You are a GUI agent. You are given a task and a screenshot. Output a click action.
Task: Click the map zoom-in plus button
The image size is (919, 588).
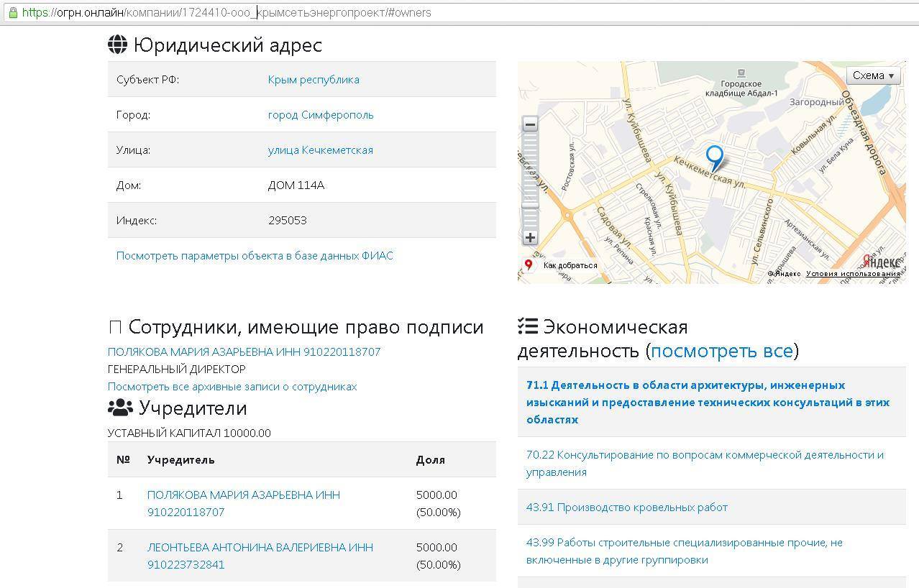[530, 237]
